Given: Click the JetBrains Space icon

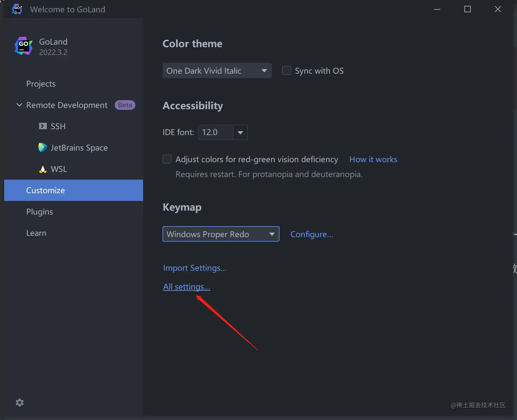Looking at the screenshot, I should [x=43, y=148].
